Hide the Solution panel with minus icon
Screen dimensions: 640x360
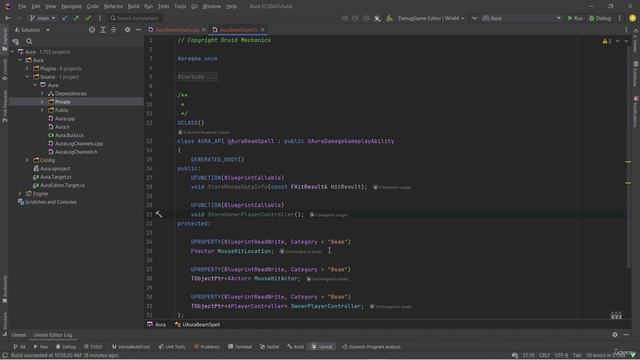coord(138,30)
